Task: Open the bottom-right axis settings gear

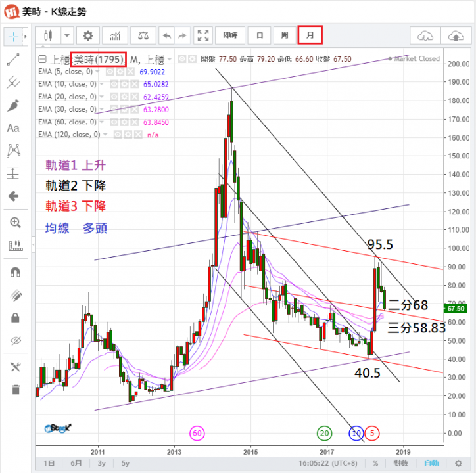Action: (x=458, y=463)
